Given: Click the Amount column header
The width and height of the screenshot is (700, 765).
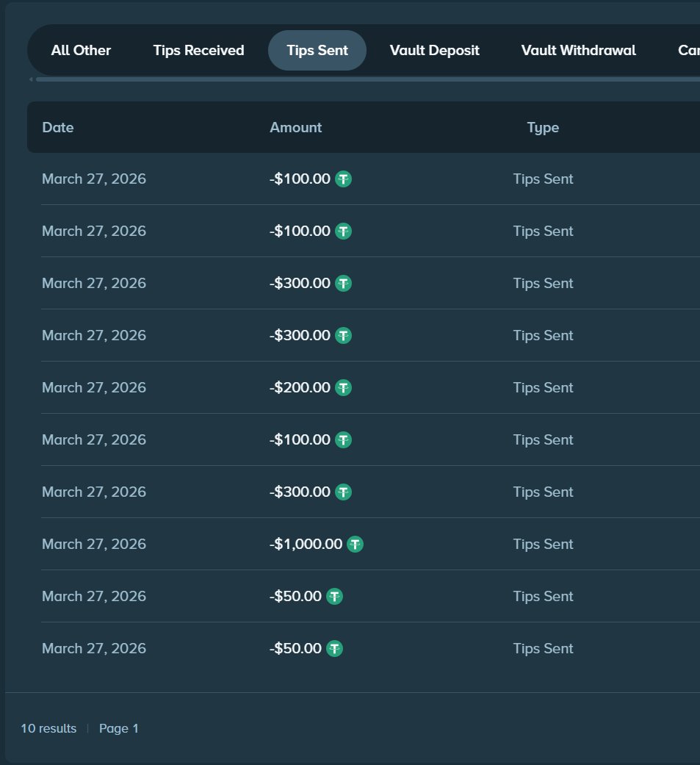Looking at the screenshot, I should (295, 127).
